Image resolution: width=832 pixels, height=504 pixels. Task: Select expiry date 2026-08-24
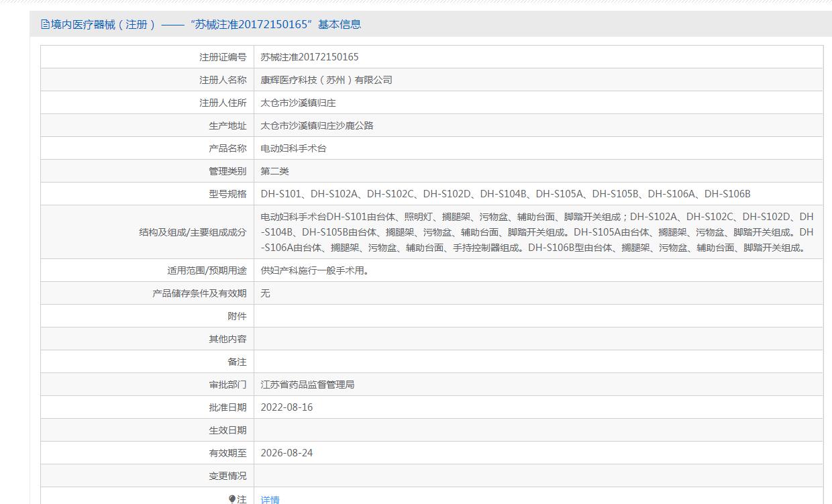pyautogui.click(x=287, y=453)
